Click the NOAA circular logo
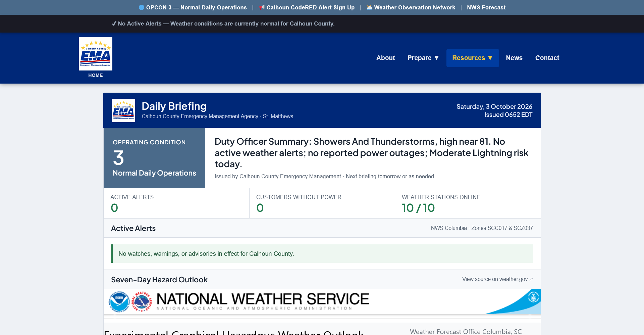The height and width of the screenshot is (335, 644). point(119,302)
